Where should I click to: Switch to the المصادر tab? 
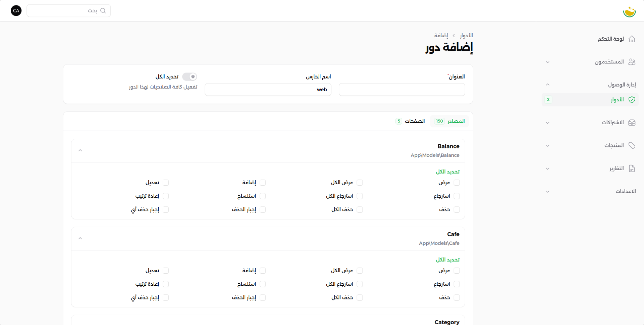tap(449, 121)
